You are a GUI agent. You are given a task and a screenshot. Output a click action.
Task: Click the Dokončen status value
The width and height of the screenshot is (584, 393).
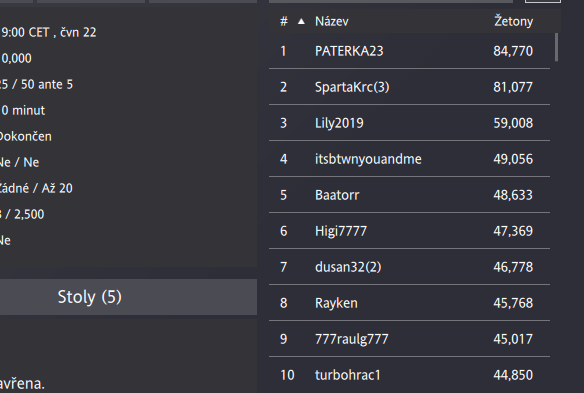tap(26, 136)
